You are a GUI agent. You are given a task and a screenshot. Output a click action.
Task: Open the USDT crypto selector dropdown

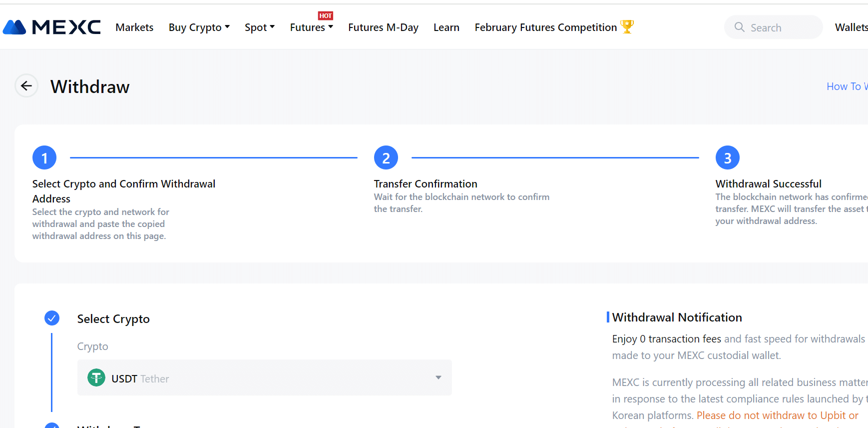(265, 377)
